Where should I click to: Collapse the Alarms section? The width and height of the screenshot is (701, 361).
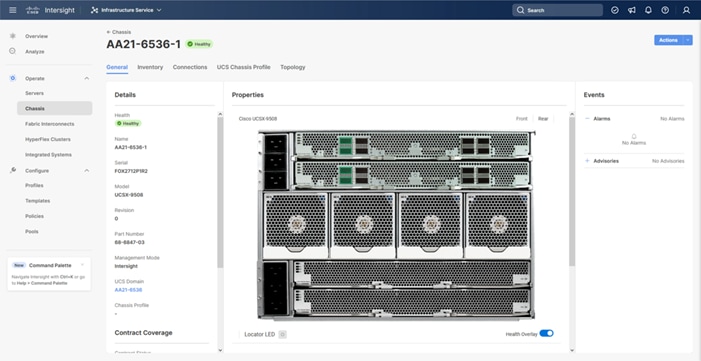click(x=587, y=119)
